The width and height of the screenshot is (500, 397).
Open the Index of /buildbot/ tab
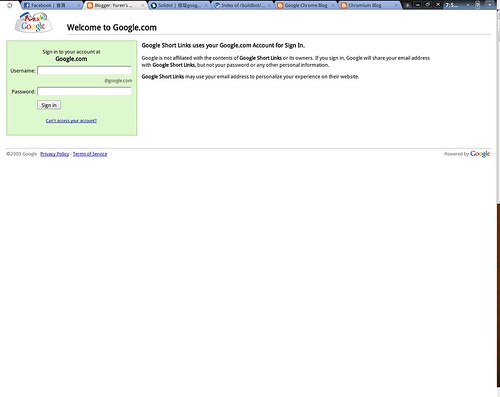243,5
